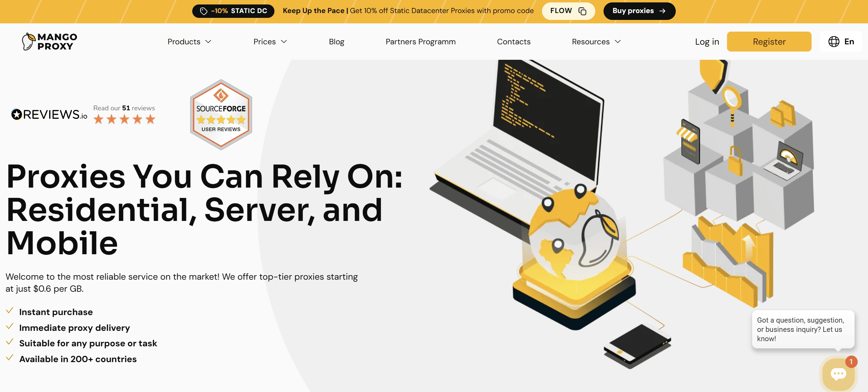Expand the Products dropdown chevron
The height and width of the screenshot is (392, 868).
tap(208, 42)
